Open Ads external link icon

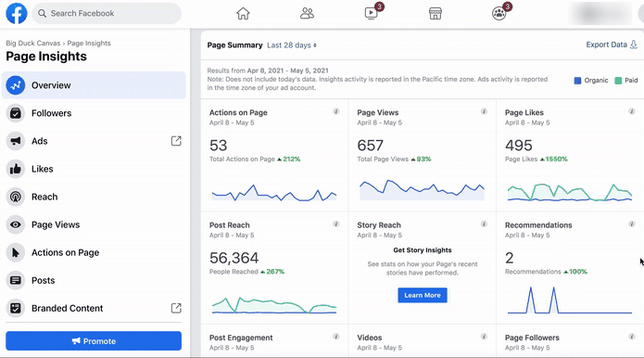(176, 141)
